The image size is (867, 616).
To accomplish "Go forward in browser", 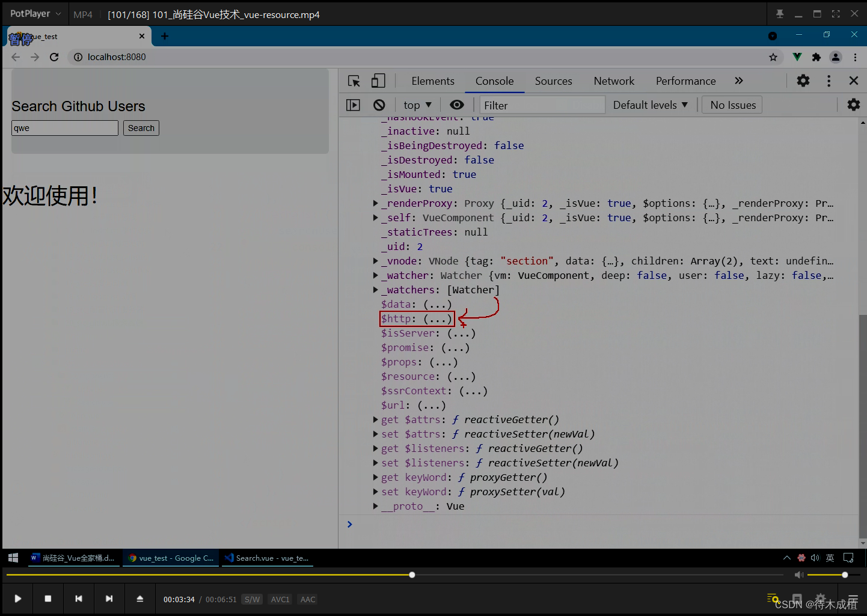I will [35, 57].
